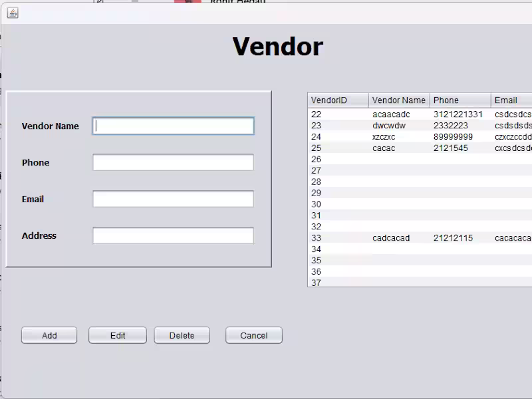The image size is (532, 399).
Task: Click email cell in the 'xzczxc' row
Action: (513, 137)
